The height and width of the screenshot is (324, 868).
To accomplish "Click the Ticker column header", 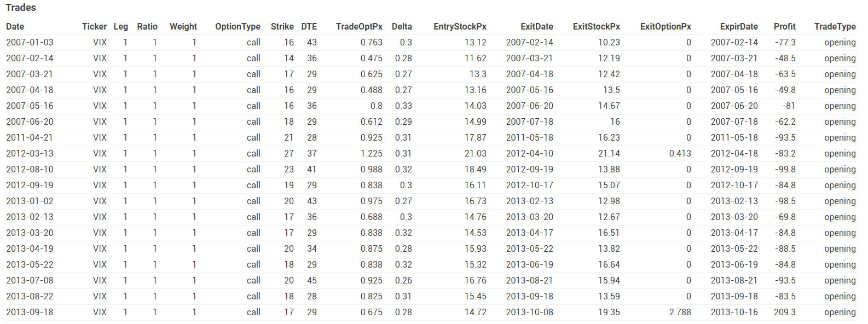I will [94, 26].
